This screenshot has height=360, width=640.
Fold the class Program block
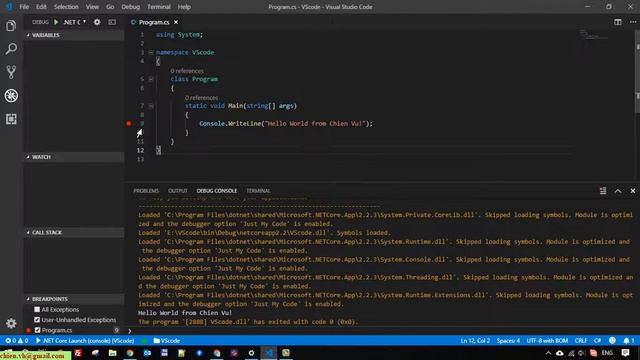tap(151, 79)
